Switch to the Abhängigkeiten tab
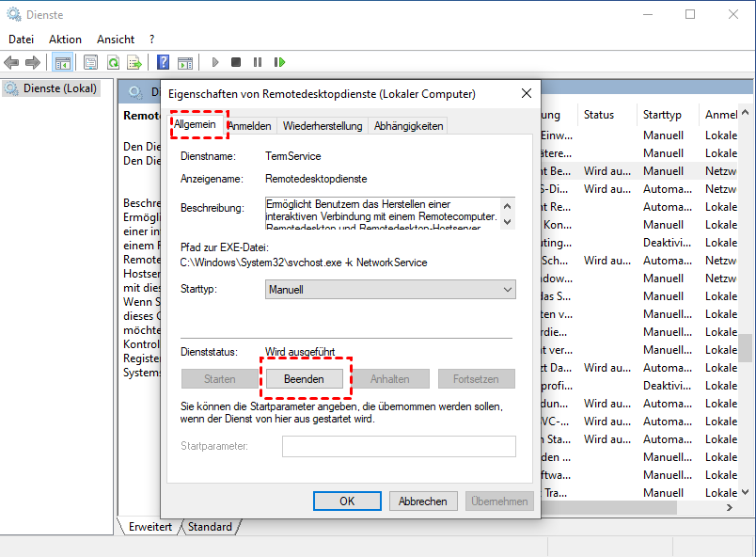This screenshot has width=756, height=557. pyautogui.click(x=408, y=126)
